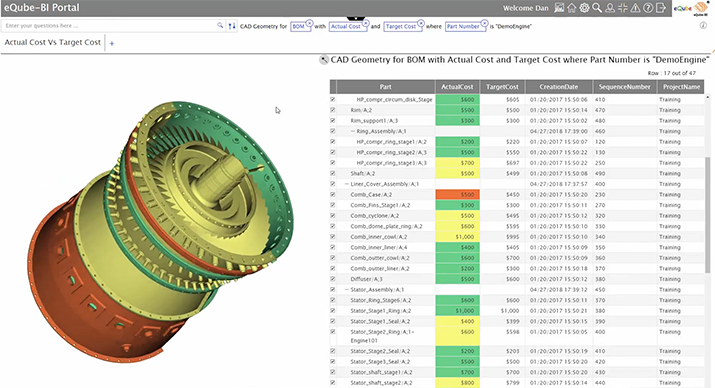
Task: Remove the Part Number chip with its x
Action: [484, 23]
